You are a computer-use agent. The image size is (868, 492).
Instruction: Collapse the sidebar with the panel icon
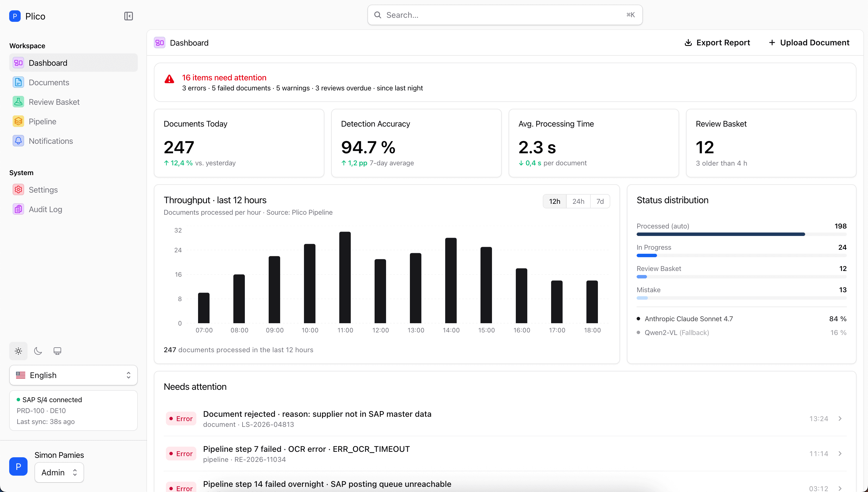coord(128,16)
